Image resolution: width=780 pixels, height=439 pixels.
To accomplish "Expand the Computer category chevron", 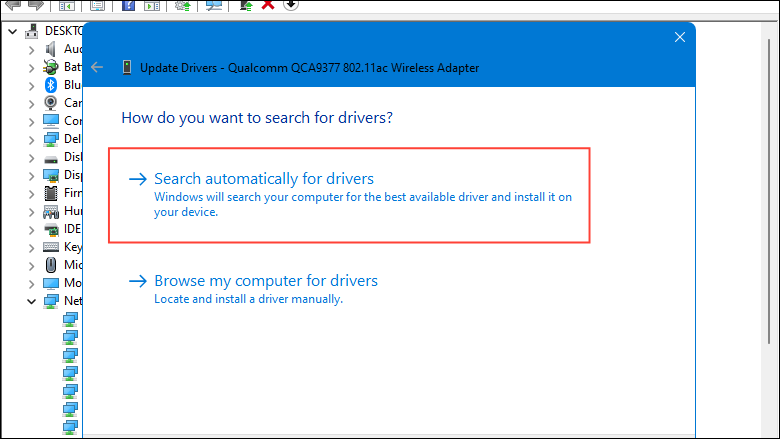I will pyautogui.click(x=31, y=122).
